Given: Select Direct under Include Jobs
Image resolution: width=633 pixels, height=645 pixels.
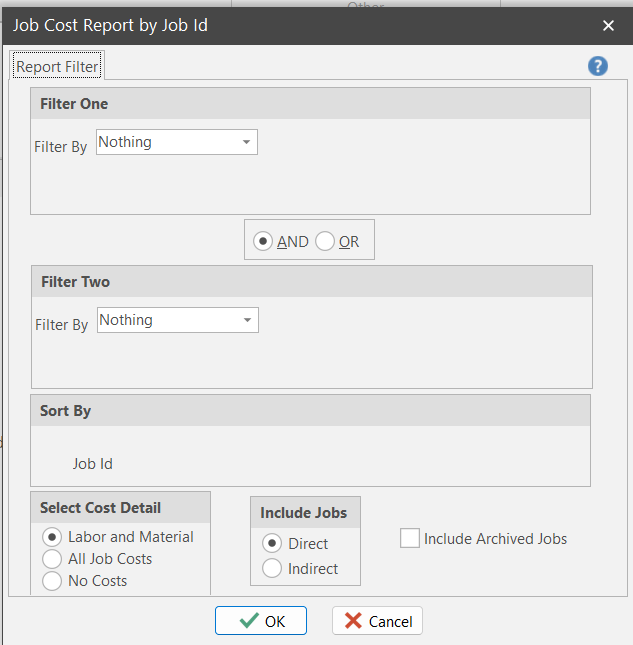Looking at the screenshot, I should click(271, 543).
